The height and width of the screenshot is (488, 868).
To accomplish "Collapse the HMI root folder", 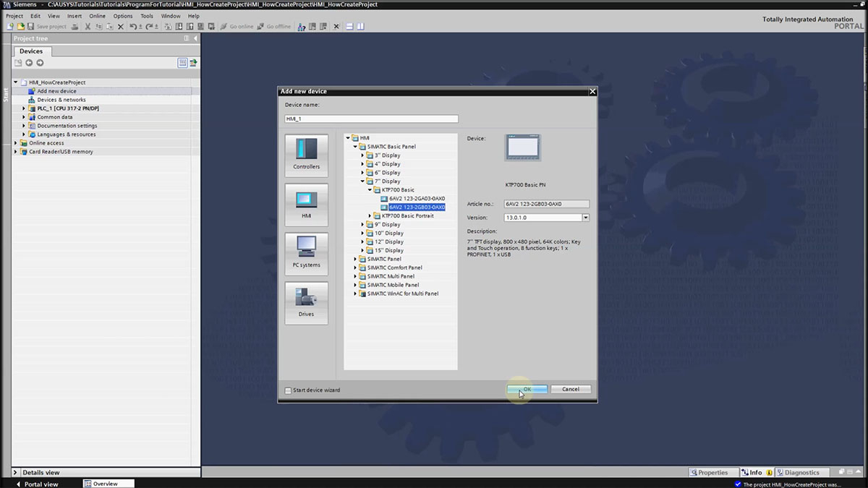I will (348, 138).
